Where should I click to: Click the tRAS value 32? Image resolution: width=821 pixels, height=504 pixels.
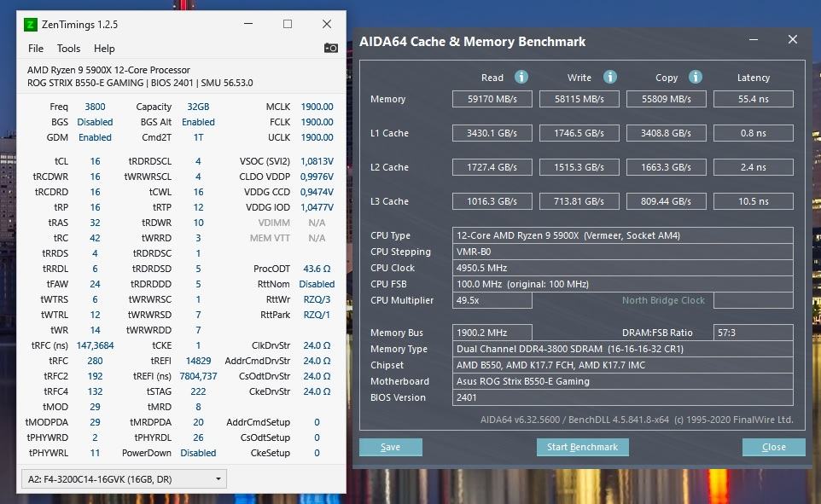point(95,223)
